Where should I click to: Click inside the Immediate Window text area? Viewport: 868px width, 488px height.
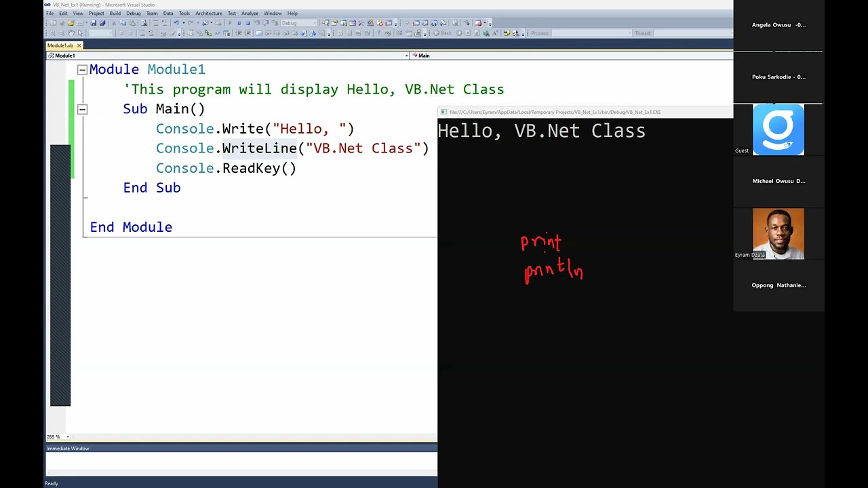point(241,461)
